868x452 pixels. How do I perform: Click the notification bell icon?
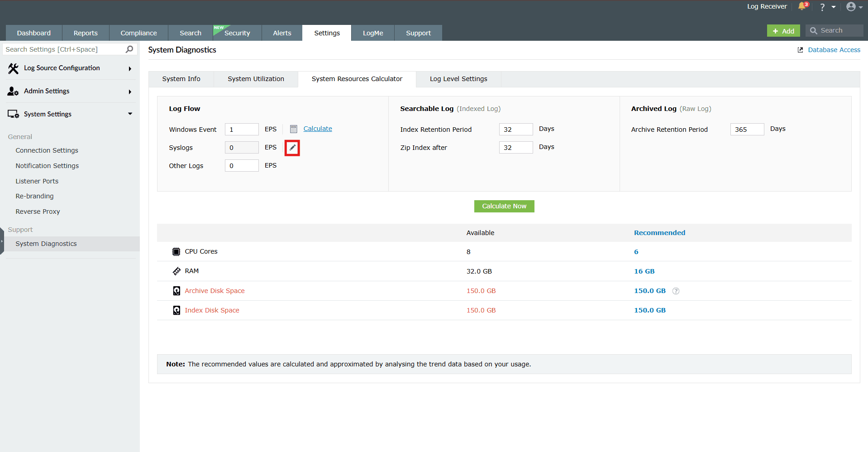[802, 6]
